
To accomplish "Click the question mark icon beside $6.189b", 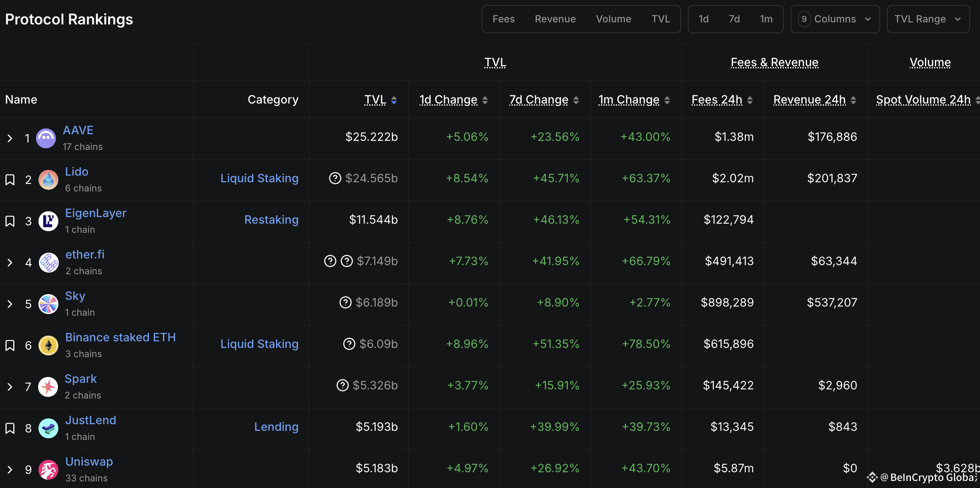I will click(x=345, y=302).
